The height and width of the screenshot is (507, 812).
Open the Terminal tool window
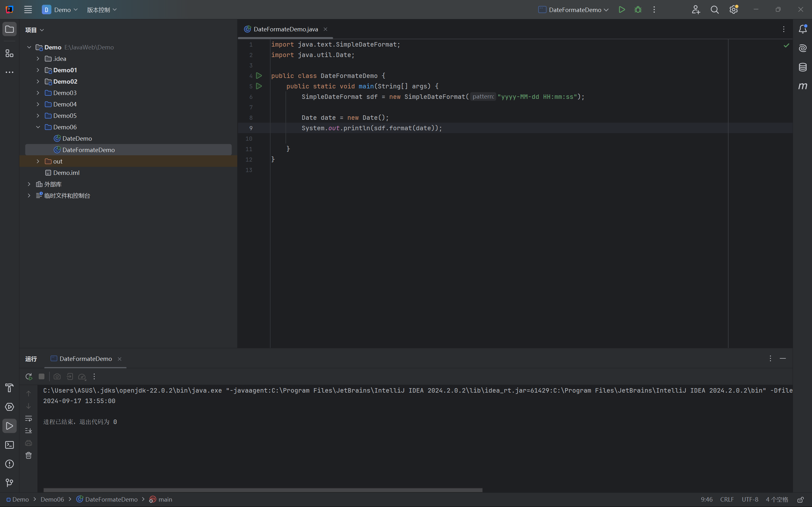(10, 445)
